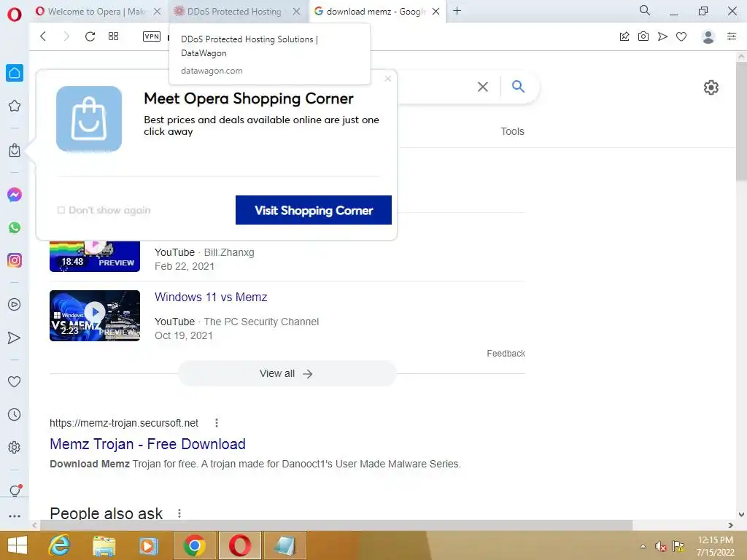Reload the current page
Viewport: 747px width, 560px height.
coord(90,36)
